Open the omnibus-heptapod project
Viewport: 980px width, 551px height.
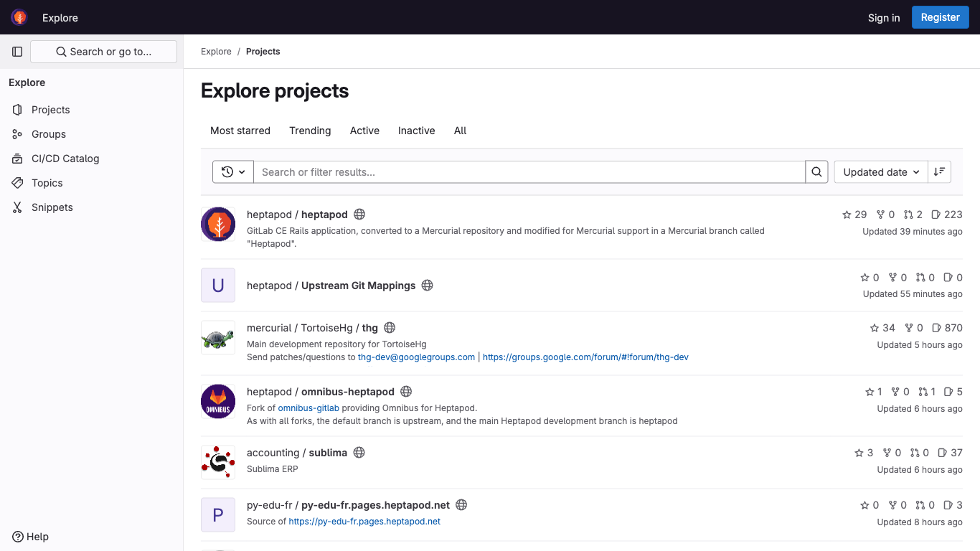click(321, 392)
